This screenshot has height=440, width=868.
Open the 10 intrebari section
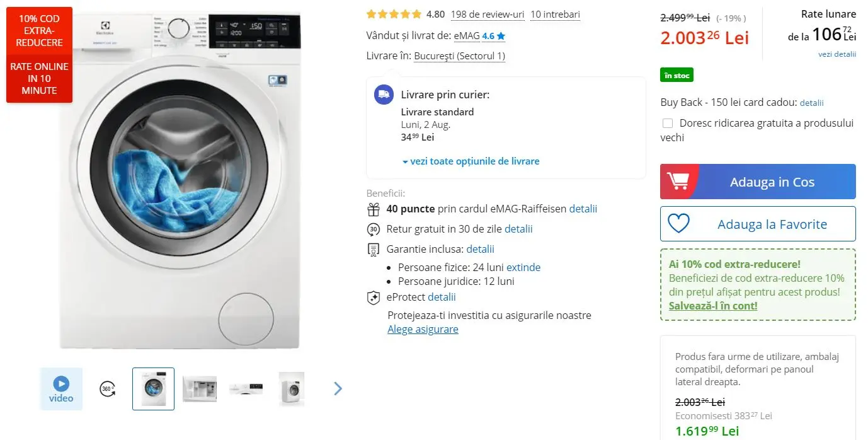pyautogui.click(x=555, y=14)
